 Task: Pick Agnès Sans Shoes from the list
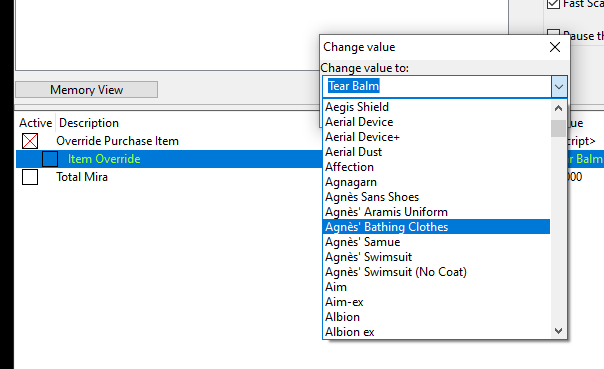(436, 197)
